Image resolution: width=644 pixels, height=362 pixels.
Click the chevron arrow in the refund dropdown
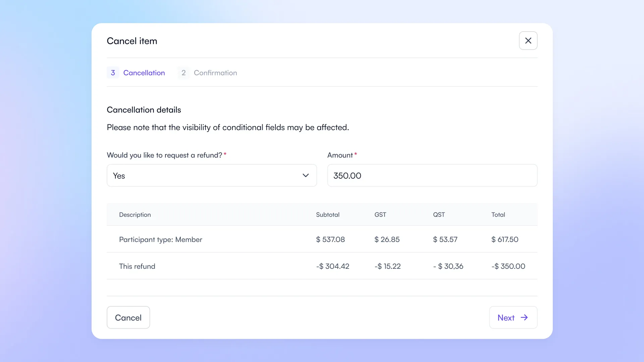click(306, 175)
